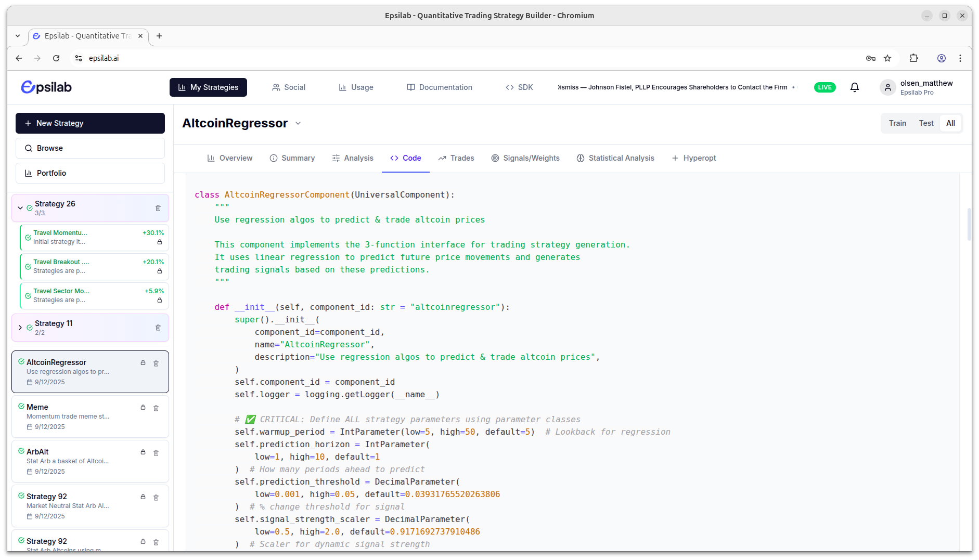979x560 pixels.
Task: Click trash icon on AltcoinRegressor card
Action: tap(156, 363)
